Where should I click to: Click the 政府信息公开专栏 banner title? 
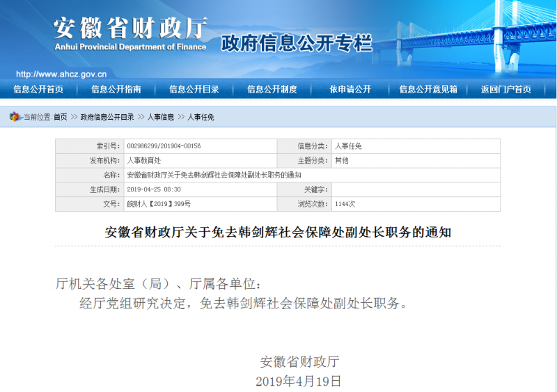(x=297, y=43)
